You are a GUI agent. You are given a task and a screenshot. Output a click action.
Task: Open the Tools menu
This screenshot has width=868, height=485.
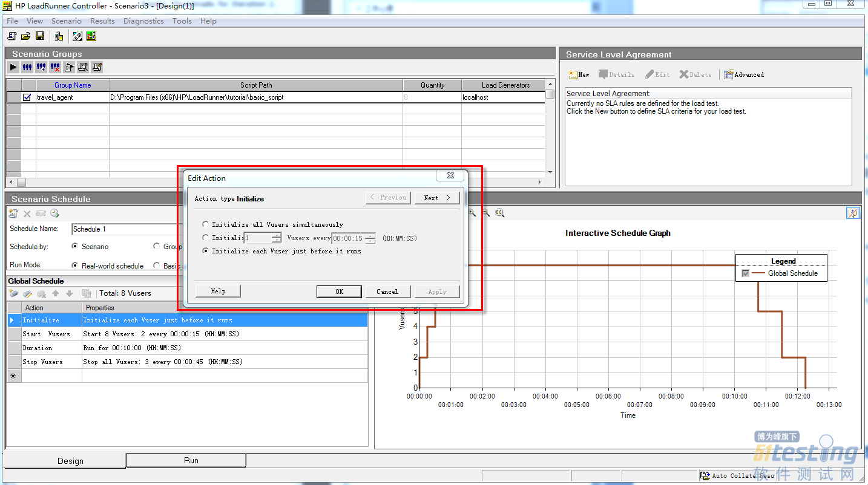(x=182, y=21)
